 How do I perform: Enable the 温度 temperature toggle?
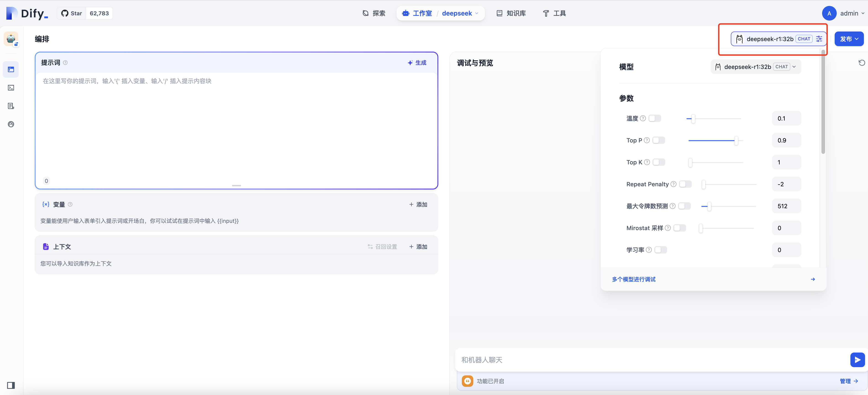655,118
